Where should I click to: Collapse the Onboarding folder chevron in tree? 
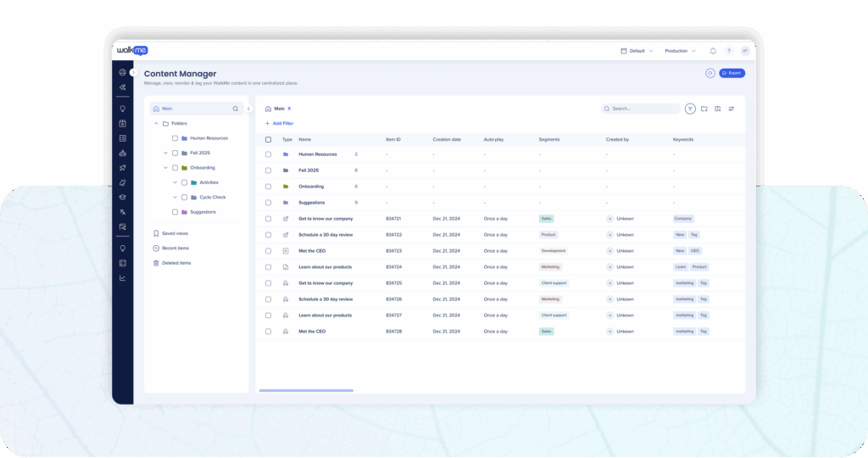click(x=165, y=168)
